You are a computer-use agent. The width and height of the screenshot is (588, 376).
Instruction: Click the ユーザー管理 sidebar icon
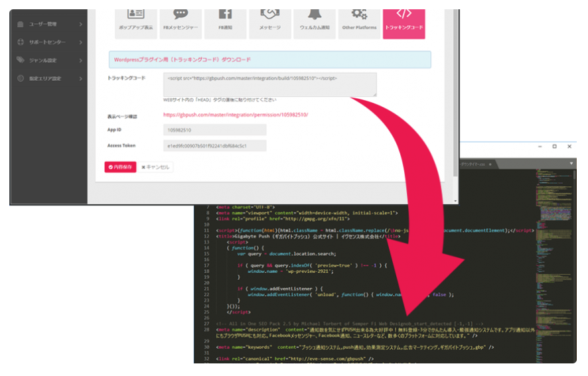(x=21, y=25)
